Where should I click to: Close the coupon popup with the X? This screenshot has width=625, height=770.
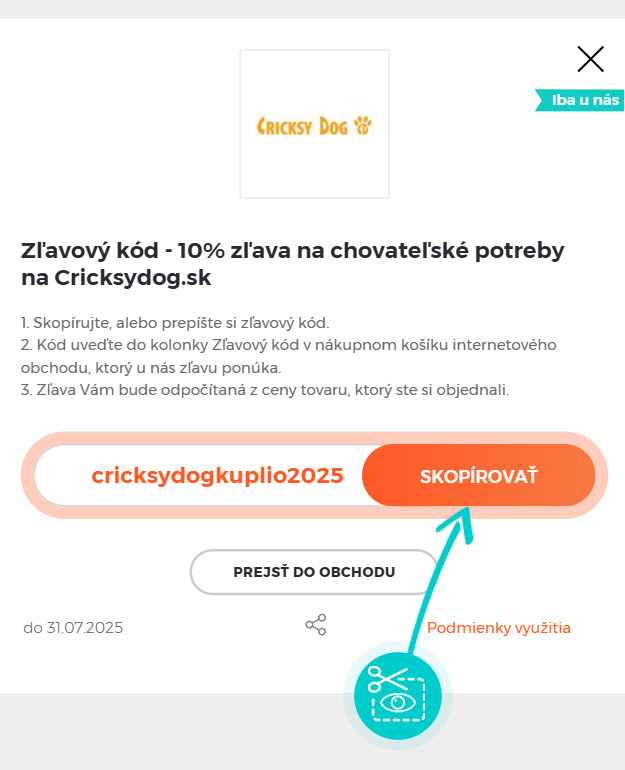click(591, 59)
